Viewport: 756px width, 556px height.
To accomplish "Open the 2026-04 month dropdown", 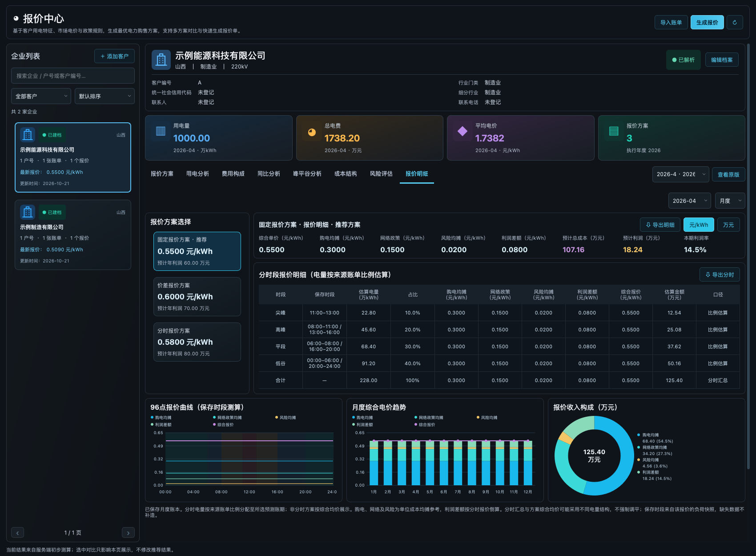I will [x=690, y=201].
